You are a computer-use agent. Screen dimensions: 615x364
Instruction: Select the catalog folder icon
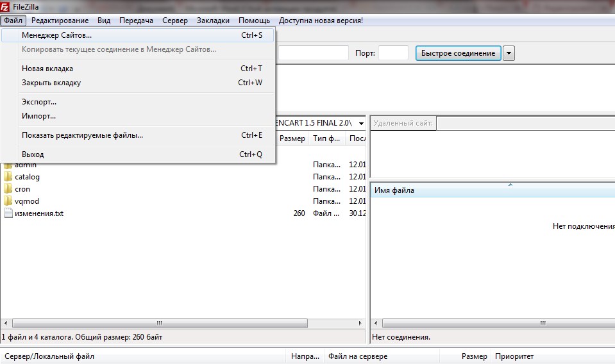[x=8, y=177]
